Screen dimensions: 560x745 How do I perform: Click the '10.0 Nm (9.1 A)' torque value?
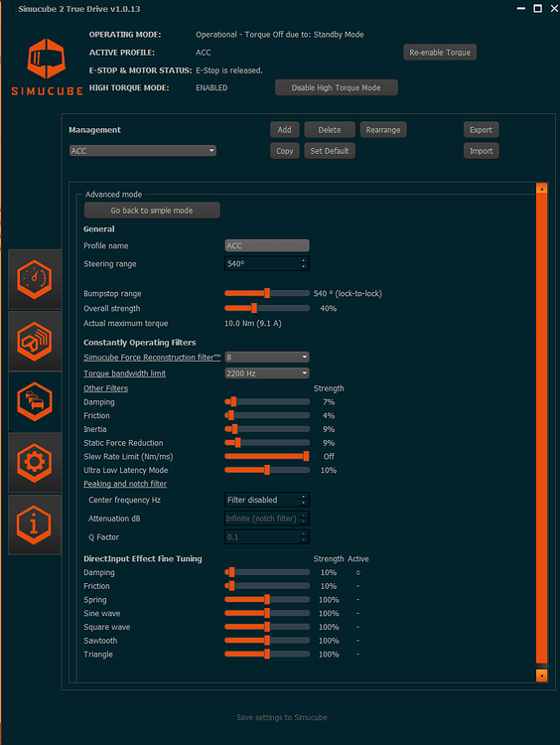(x=252, y=323)
